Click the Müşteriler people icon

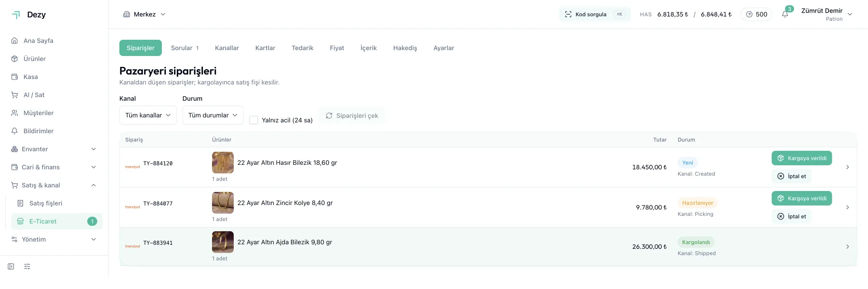point(14,113)
